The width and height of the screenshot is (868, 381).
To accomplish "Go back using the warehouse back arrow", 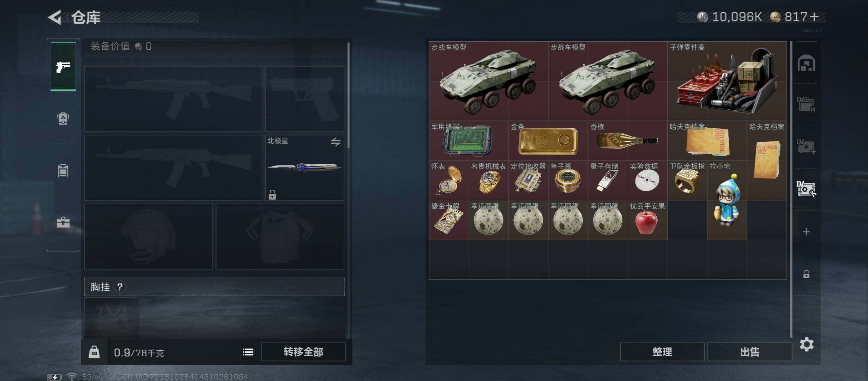I will pos(55,17).
